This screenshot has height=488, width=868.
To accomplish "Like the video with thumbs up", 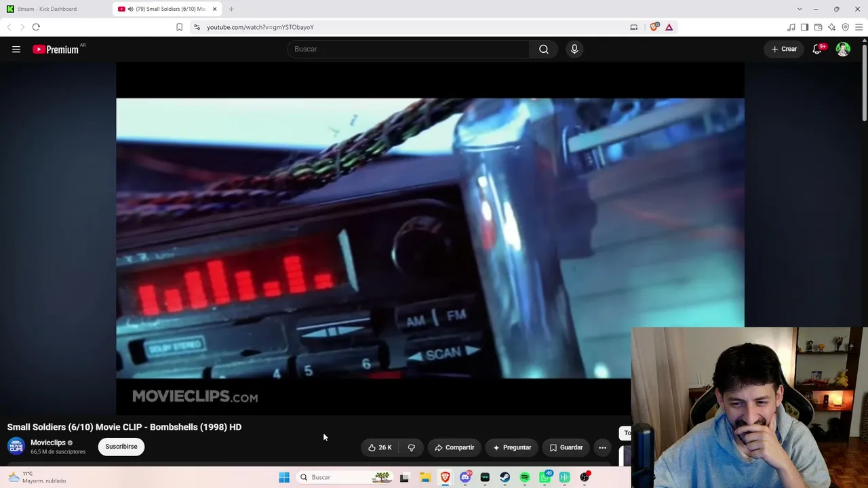I will tap(380, 447).
